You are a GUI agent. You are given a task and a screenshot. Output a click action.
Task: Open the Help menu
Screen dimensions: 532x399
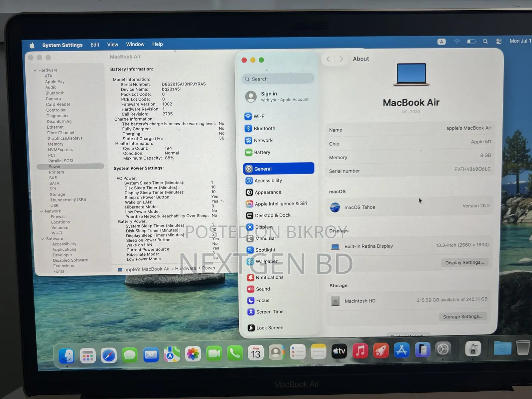point(157,44)
